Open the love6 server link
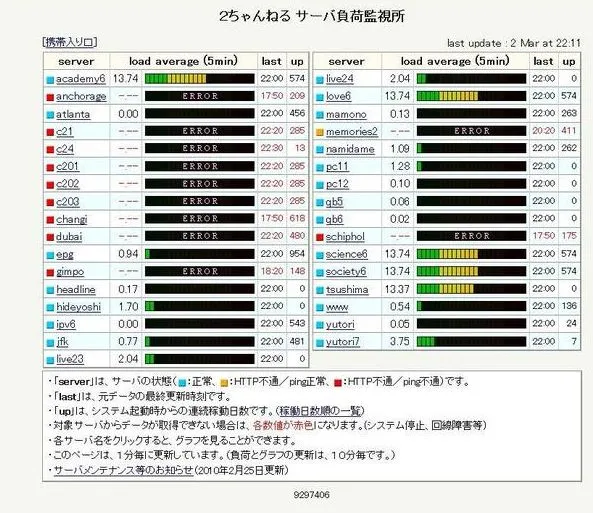 pyautogui.click(x=338, y=96)
